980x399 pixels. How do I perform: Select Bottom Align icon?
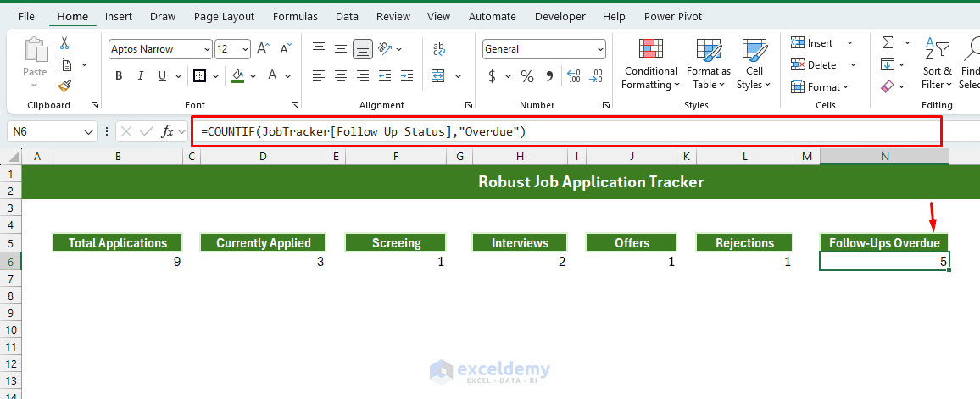tap(363, 48)
